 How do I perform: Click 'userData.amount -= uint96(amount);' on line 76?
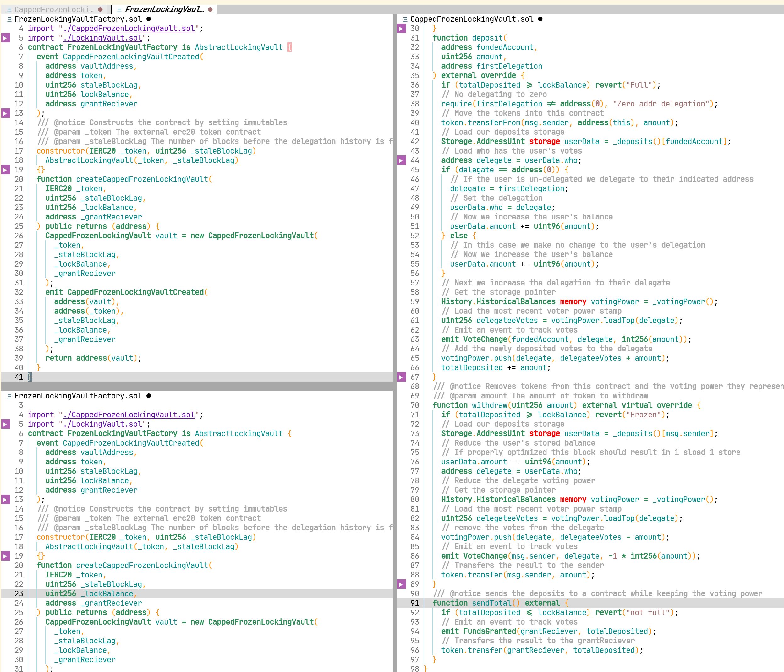pyautogui.click(x=515, y=462)
